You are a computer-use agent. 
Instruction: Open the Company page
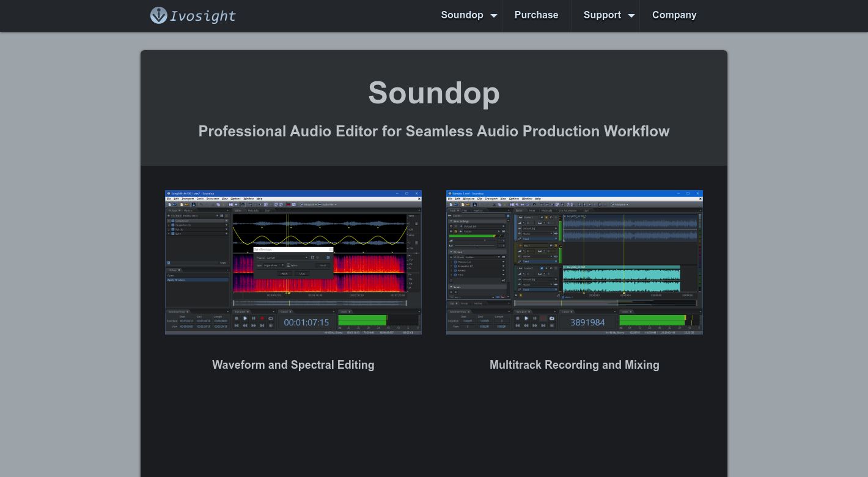pos(674,15)
